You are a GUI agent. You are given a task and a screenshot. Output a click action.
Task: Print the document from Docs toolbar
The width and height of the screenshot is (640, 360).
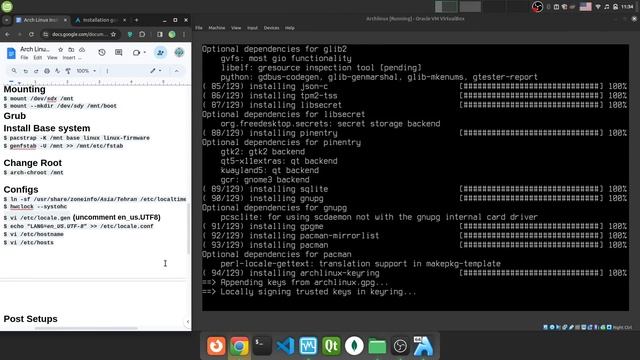[47, 71]
